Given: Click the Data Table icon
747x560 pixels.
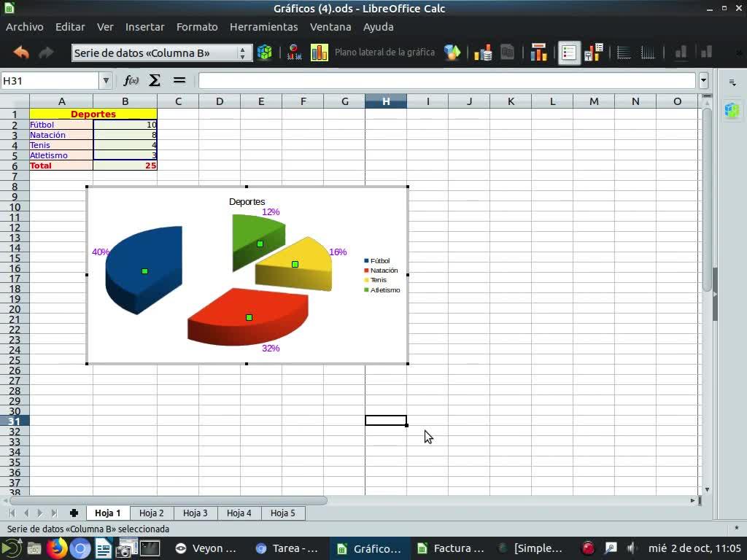Looking at the screenshot, I should [x=508, y=52].
